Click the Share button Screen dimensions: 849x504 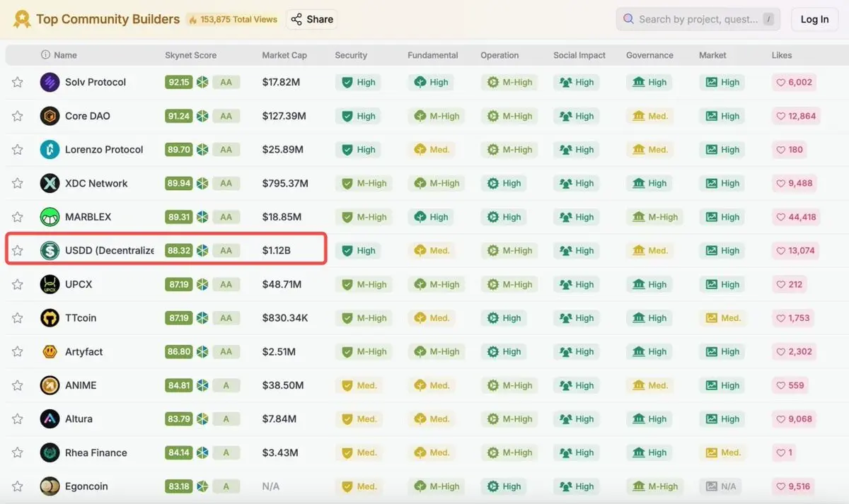[312, 19]
